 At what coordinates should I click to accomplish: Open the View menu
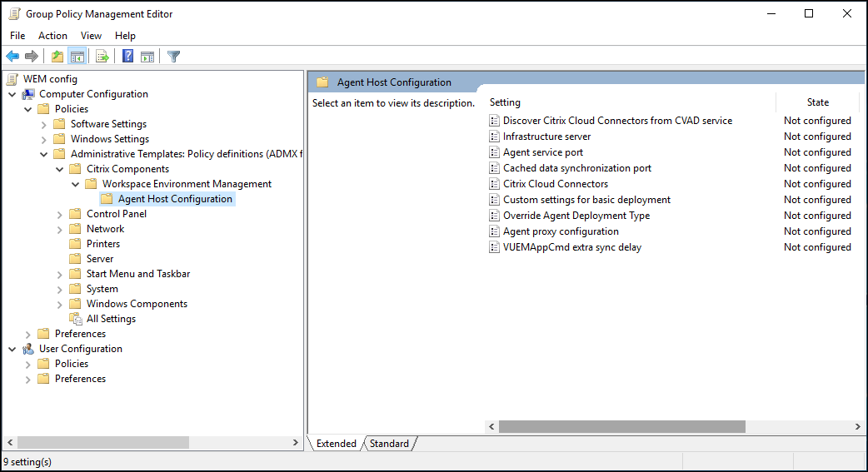coord(91,36)
